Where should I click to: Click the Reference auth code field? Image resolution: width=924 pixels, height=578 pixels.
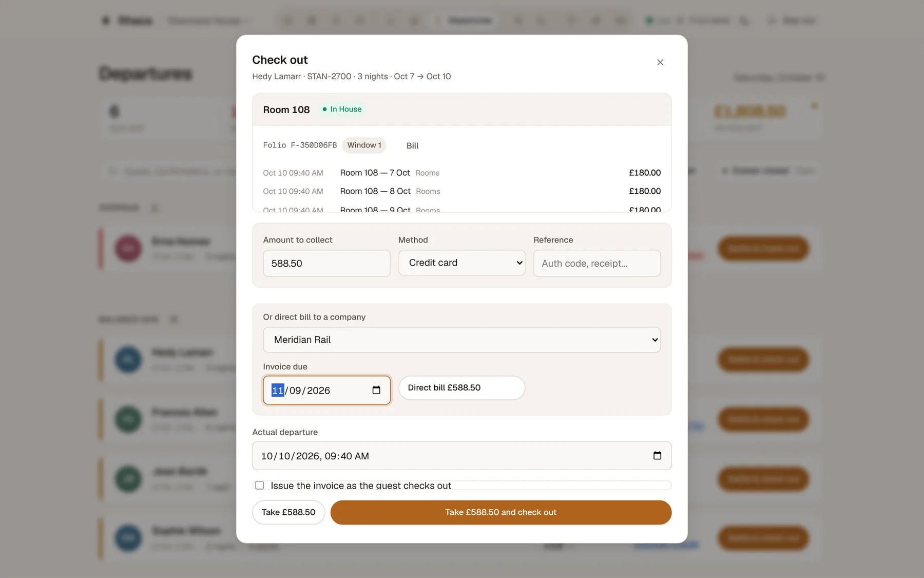pos(597,263)
